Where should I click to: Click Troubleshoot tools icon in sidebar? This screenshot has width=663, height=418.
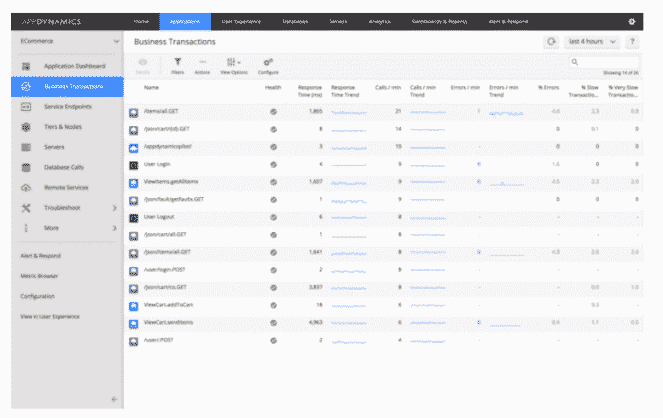26,208
